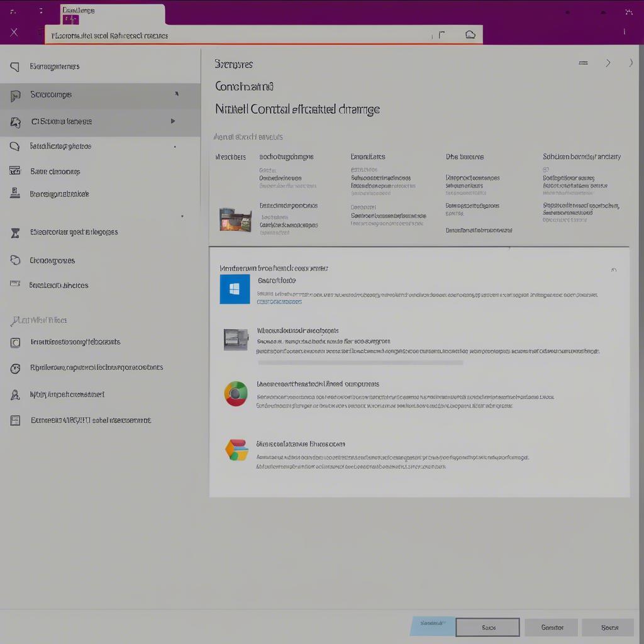The image size is (644, 644).
Task: Open the last sidebar entry with grid icon
Action: (x=100, y=420)
